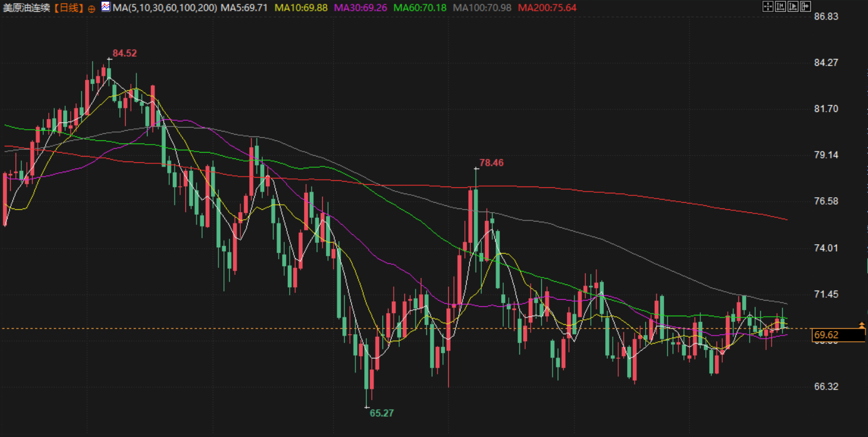
Task: Click the crosshair cursor icon in chart toolbar
Action: [x=768, y=7]
